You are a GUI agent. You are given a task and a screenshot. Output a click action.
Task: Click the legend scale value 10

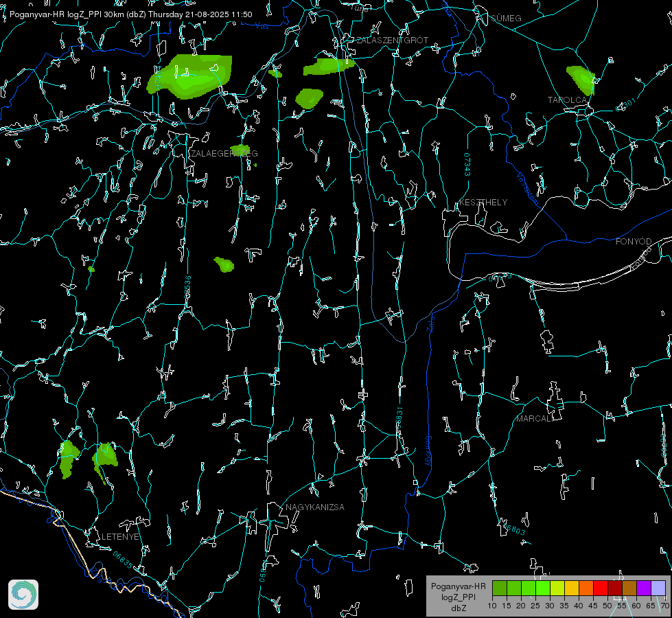492,606
